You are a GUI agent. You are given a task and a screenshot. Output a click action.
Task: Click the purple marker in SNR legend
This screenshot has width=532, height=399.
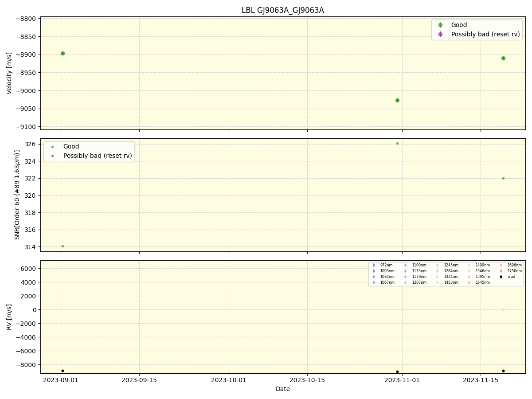52,156
